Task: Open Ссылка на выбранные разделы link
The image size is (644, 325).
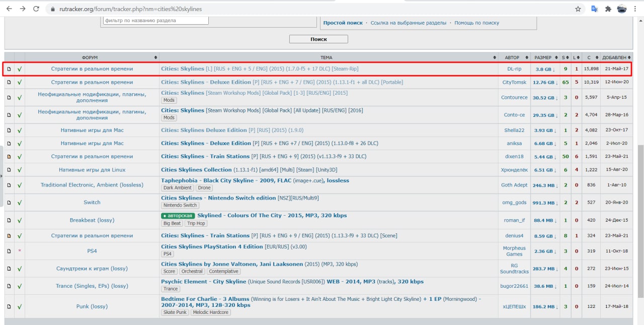Action: click(409, 23)
